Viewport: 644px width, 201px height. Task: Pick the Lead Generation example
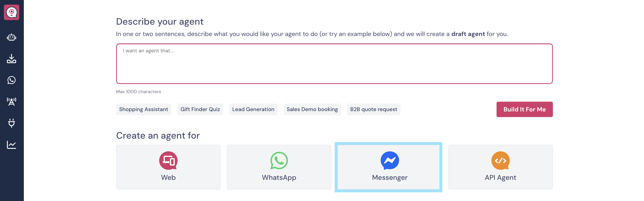click(x=253, y=109)
